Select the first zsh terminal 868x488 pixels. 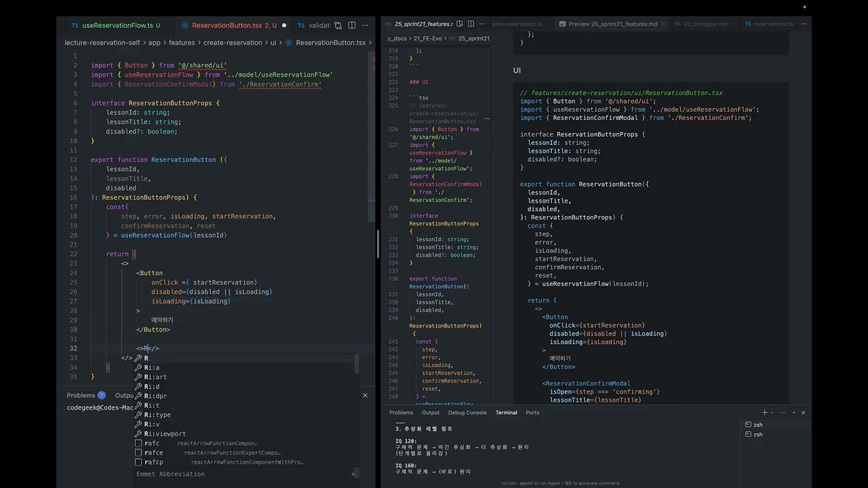(x=776, y=425)
